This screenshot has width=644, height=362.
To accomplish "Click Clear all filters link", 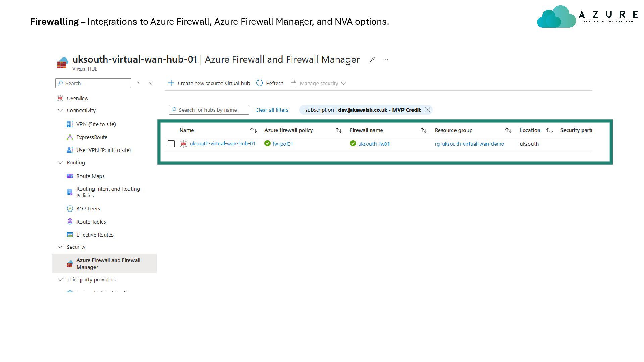I will coord(272,110).
